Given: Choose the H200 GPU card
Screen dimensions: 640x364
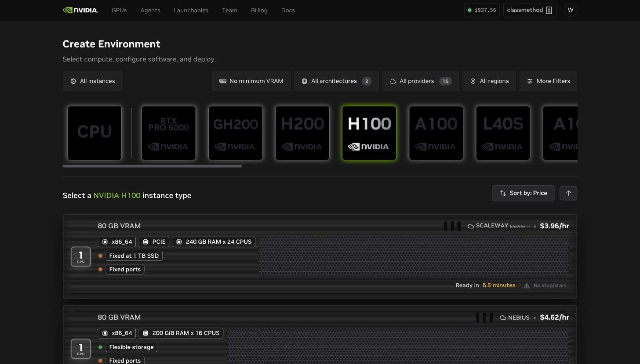Looking at the screenshot, I should pos(302,133).
